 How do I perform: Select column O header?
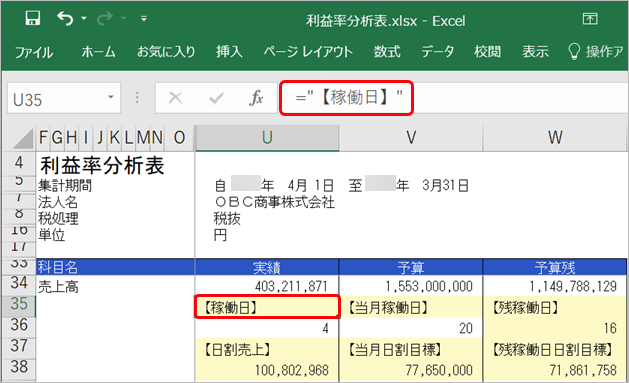tap(179, 138)
